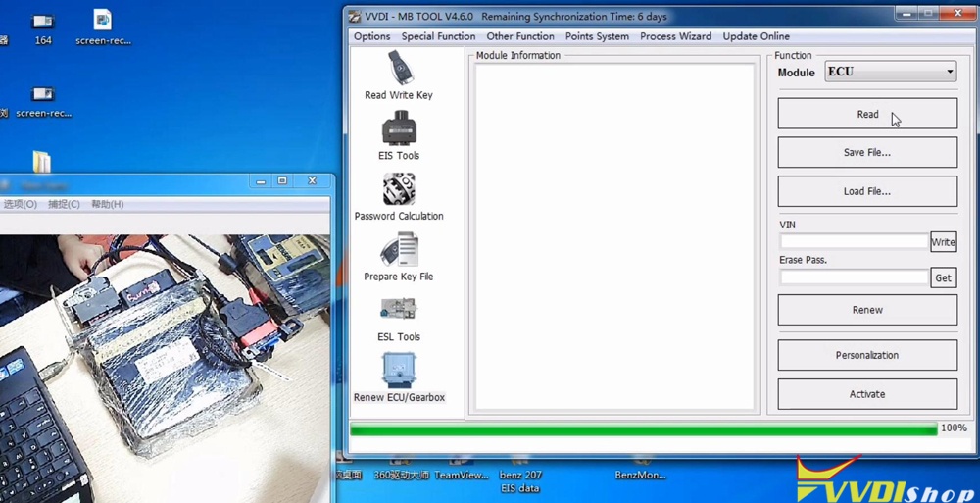Select the 360驱动大师 desktop icon
The width and height of the screenshot is (980, 503).
[x=401, y=470]
